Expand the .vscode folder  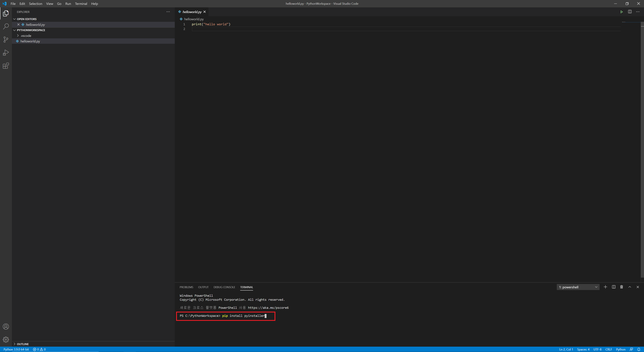[x=26, y=36]
